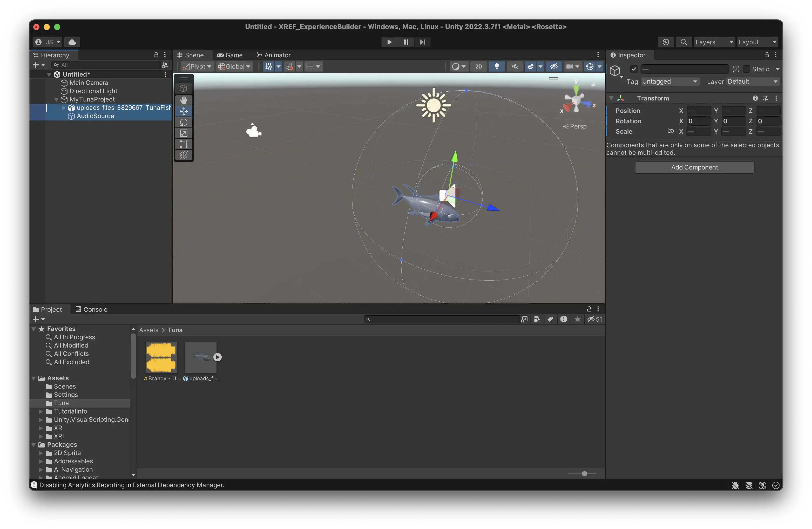Select the Scale tool in scene
The image size is (812, 529).
pos(184,133)
